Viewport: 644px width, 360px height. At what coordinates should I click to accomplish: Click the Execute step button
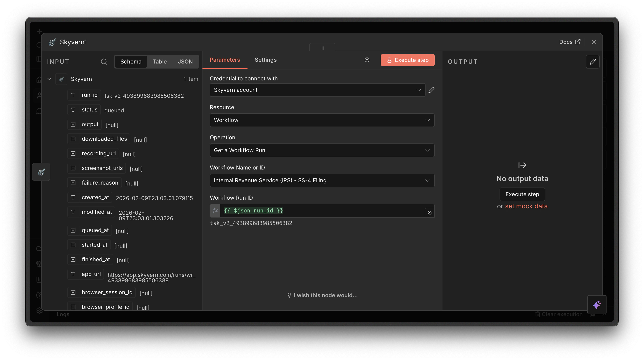point(407,60)
